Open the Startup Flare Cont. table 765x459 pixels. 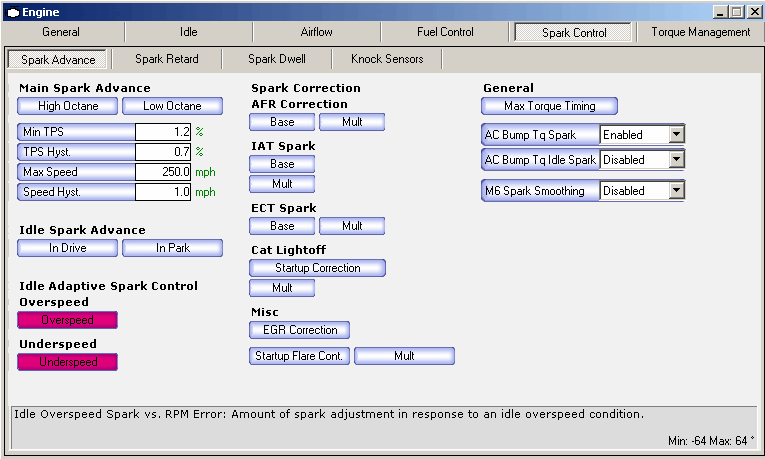click(x=300, y=356)
